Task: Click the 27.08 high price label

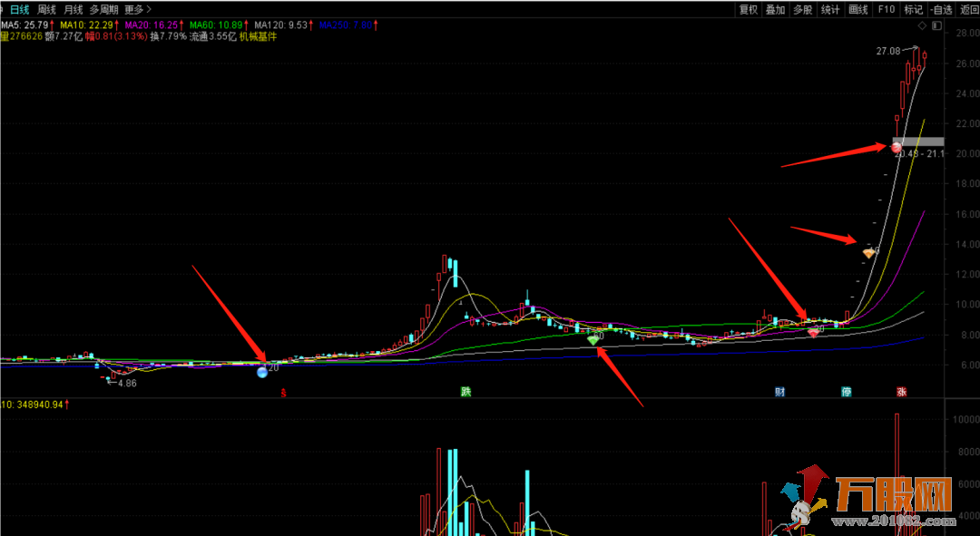Action: tap(888, 51)
